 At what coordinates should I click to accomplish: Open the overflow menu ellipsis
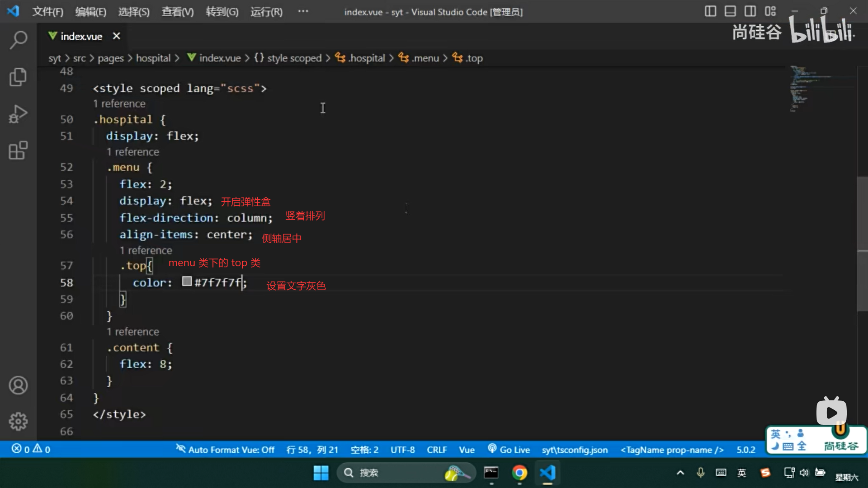(x=303, y=11)
